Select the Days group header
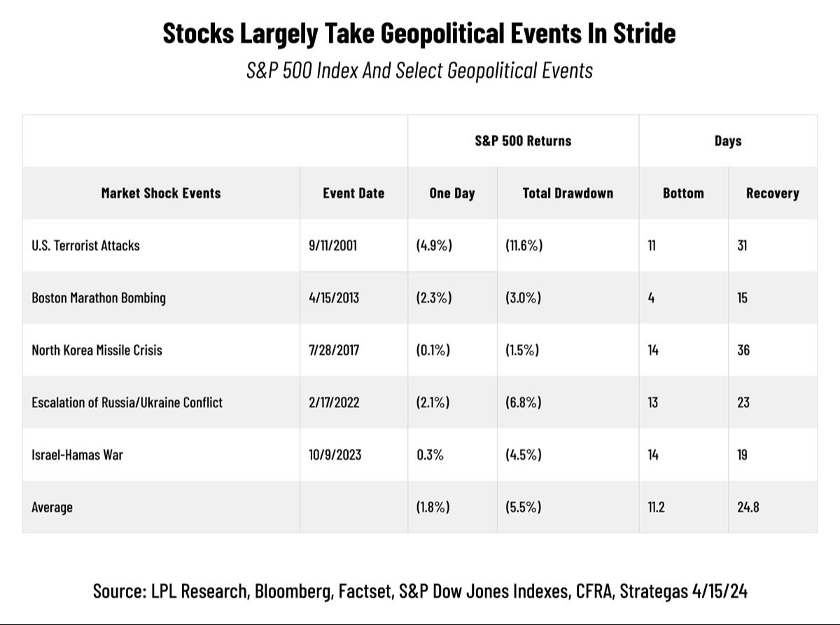This screenshot has width=840, height=625. [728, 141]
